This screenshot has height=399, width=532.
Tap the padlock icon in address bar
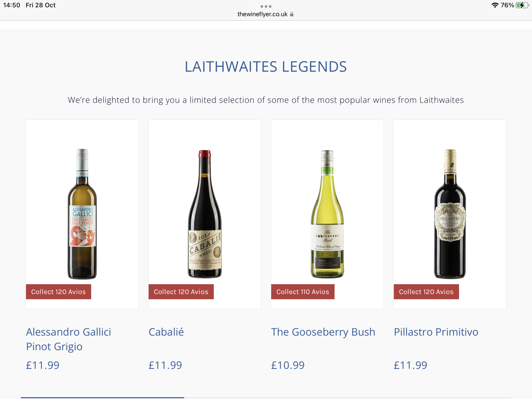tap(292, 14)
